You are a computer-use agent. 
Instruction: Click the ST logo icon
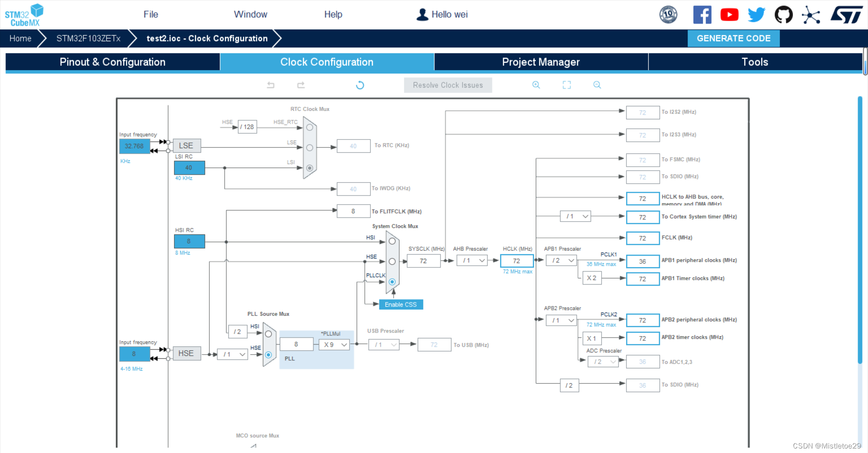pos(846,15)
